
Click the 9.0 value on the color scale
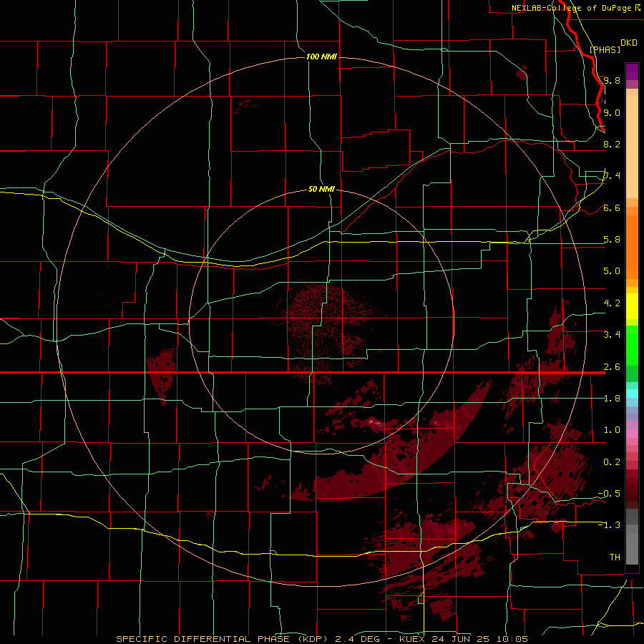point(612,112)
